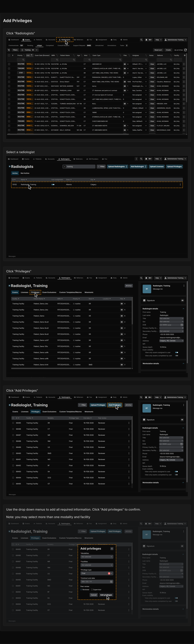Click the sort icon on the Age column
Screen dimensions: 194x644
[82, 56]
